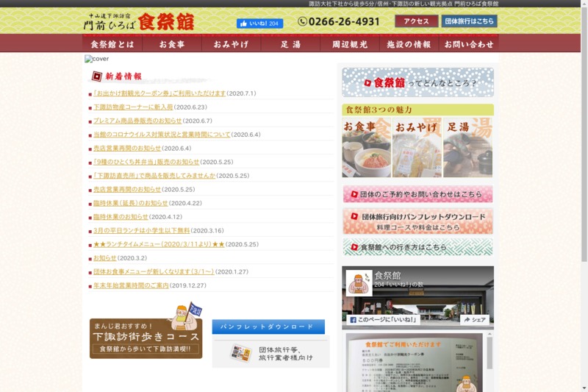Click the Facebook シェア share button

pos(475,320)
